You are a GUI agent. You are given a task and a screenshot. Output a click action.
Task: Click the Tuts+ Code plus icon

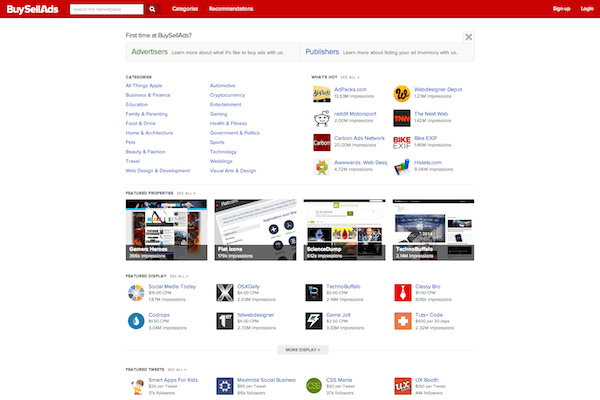point(403,321)
